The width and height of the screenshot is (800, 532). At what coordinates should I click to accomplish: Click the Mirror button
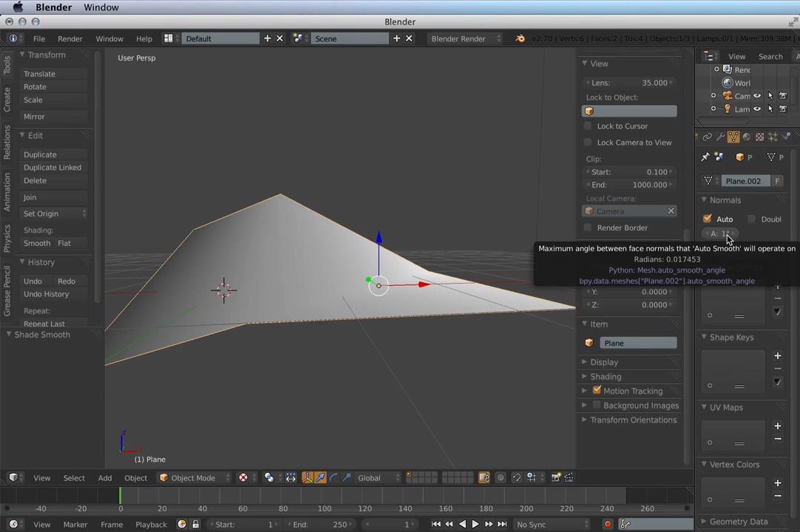pyautogui.click(x=53, y=116)
